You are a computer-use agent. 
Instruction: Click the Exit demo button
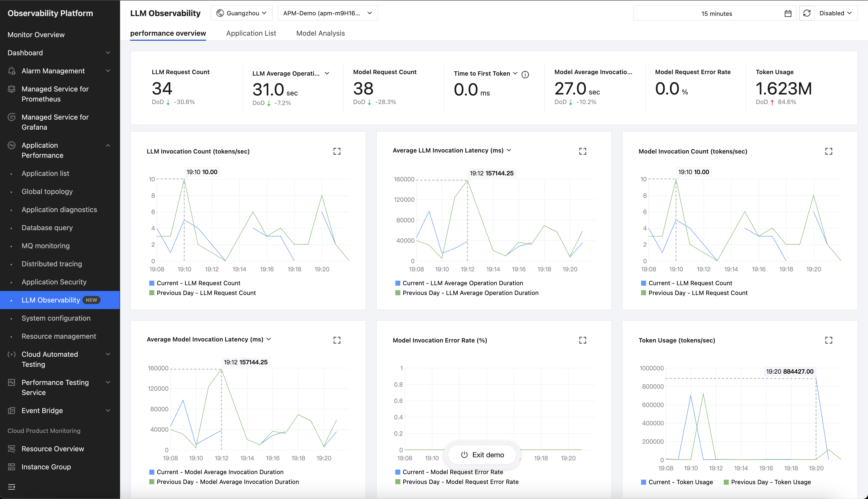[x=483, y=455]
